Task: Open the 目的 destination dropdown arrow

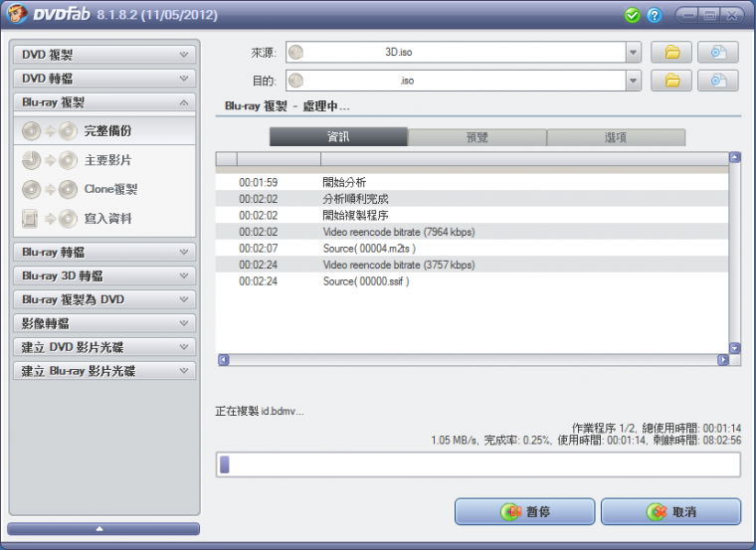Action: (633, 81)
